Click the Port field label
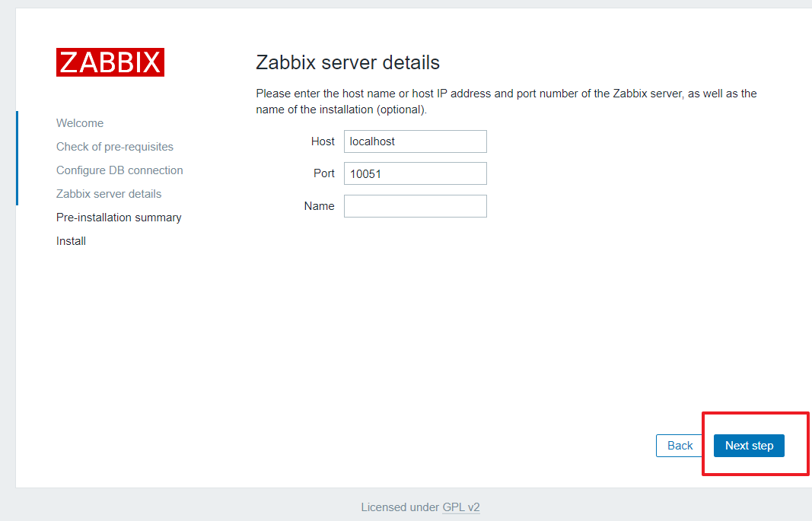 pyautogui.click(x=324, y=173)
